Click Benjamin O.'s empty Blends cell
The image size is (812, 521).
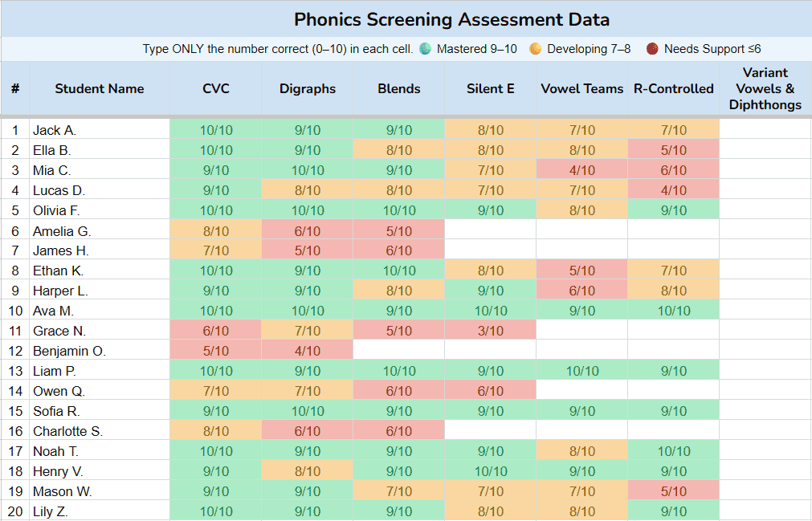click(x=398, y=351)
